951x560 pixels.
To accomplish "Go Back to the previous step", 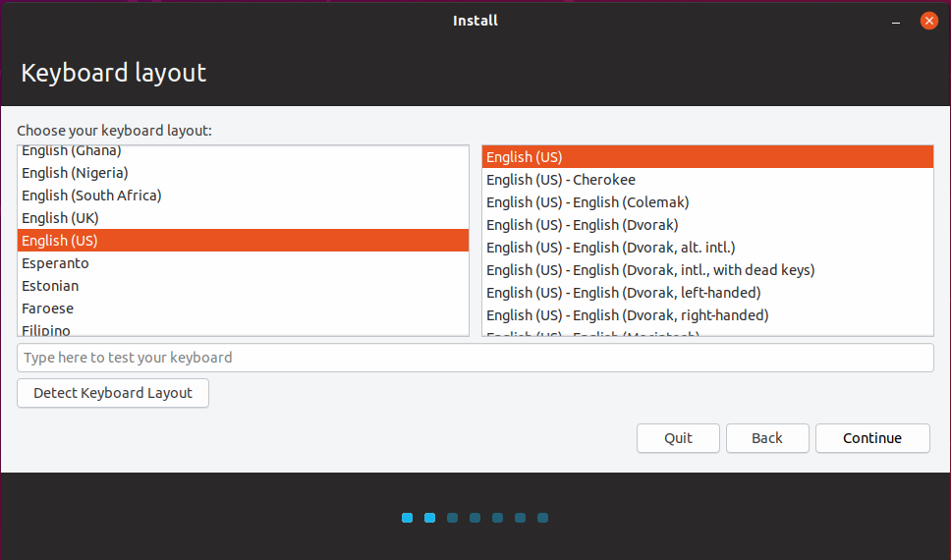I will tap(767, 438).
